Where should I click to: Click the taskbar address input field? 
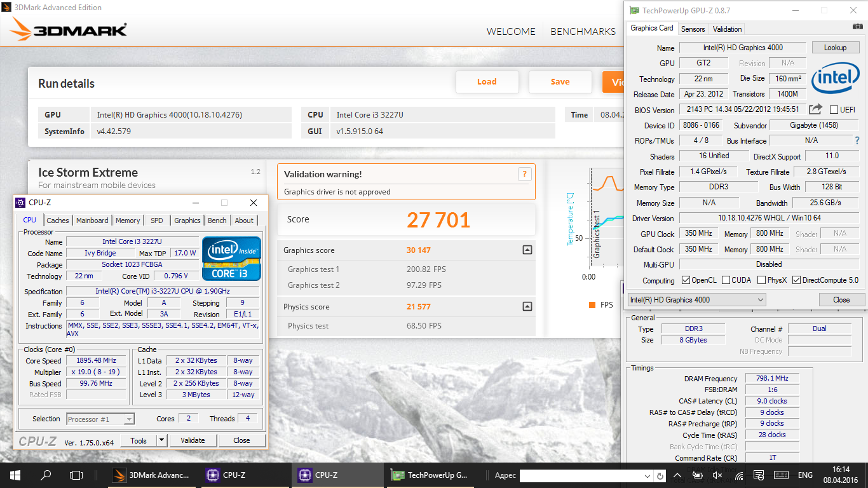coord(581,475)
